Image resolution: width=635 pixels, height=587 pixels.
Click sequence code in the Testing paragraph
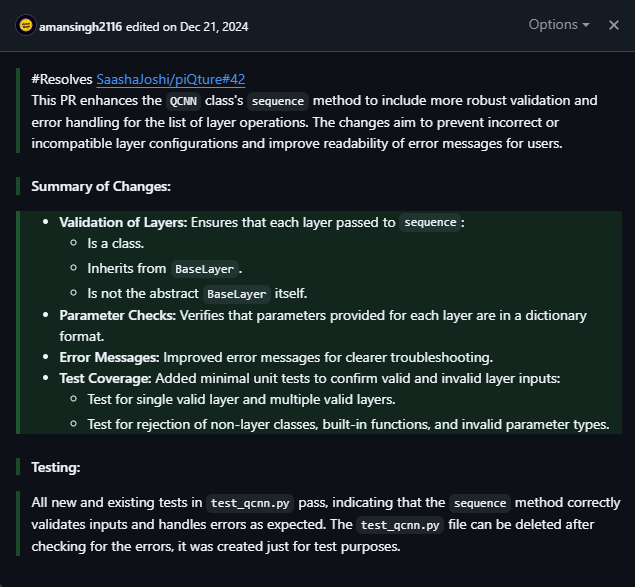point(480,503)
